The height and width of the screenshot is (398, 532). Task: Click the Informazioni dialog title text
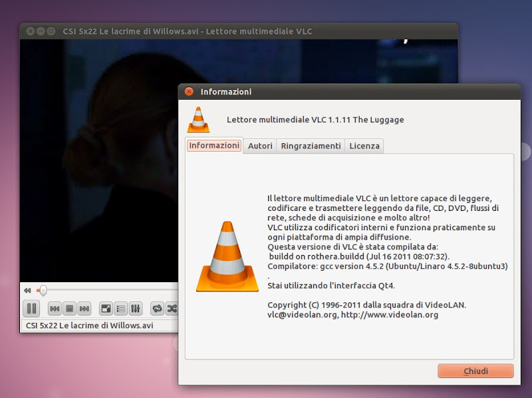pyautogui.click(x=226, y=92)
